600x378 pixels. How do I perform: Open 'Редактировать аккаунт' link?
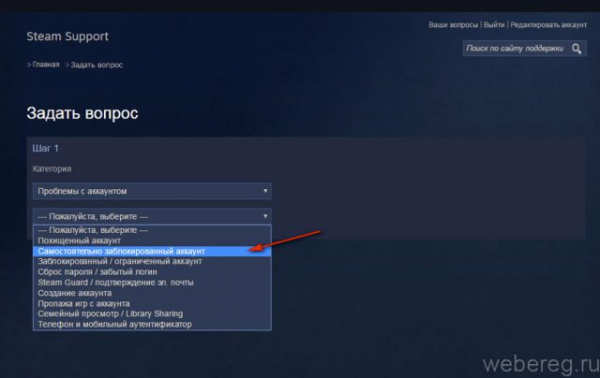[548, 25]
